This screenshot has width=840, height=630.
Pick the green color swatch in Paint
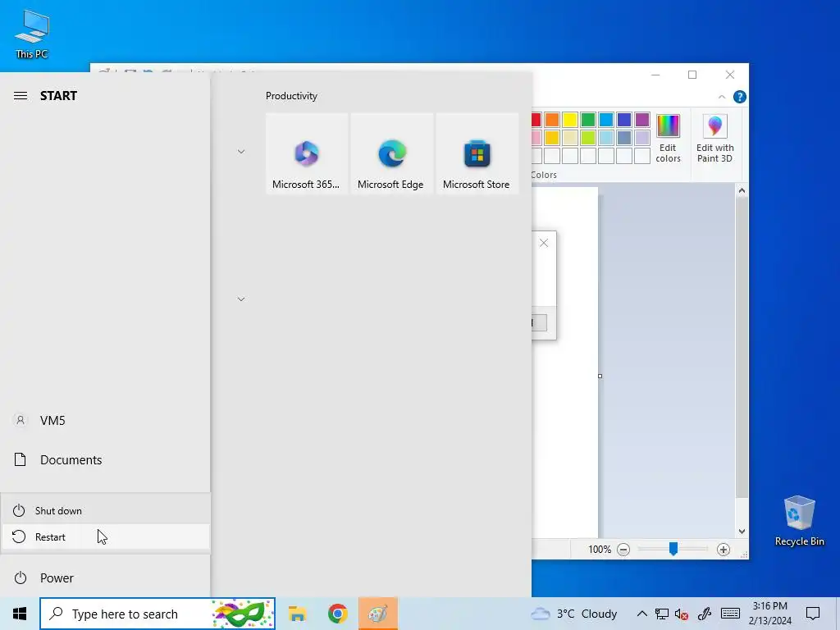[x=588, y=120]
